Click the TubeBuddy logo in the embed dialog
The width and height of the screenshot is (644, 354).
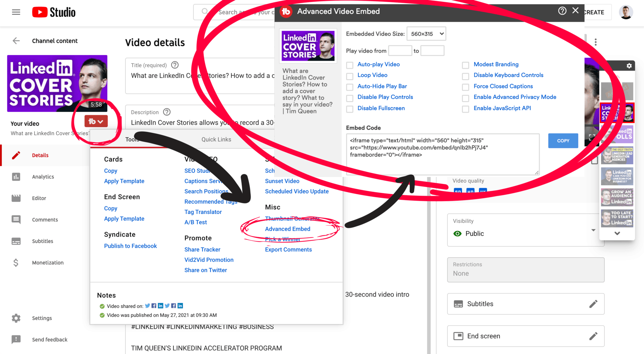(286, 11)
